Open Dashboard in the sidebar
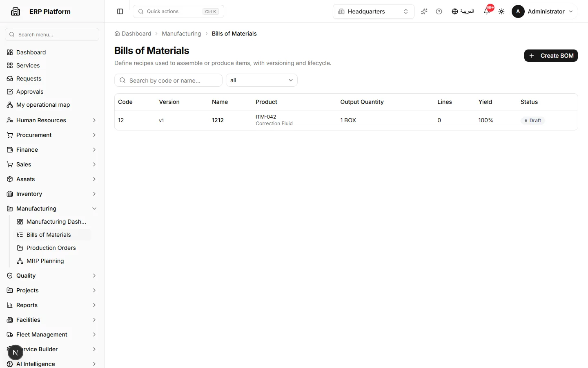 pos(52,52)
